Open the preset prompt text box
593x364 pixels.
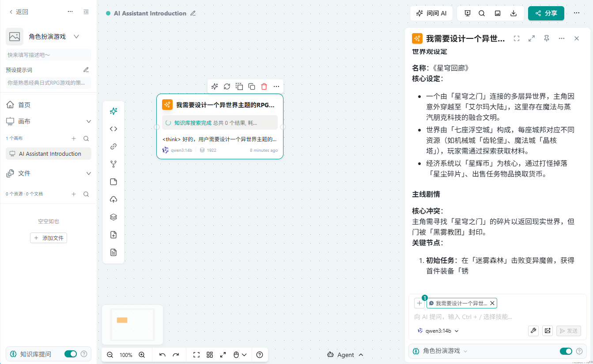(x=49, y=83)
